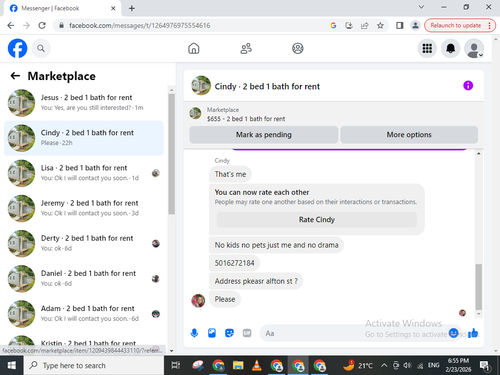The height and width of the screenshot is (375, 500).
Task: Open File Explorer from taskbar
Action: tap(238, 365)
